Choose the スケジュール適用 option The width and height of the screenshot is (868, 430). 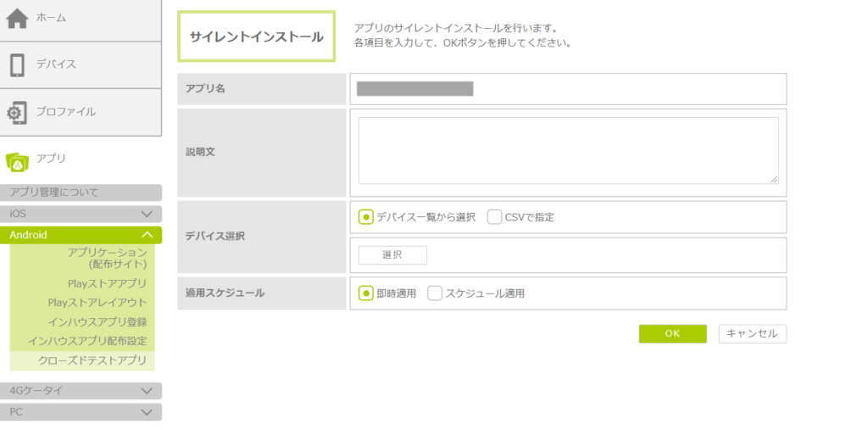coord(436,293)
